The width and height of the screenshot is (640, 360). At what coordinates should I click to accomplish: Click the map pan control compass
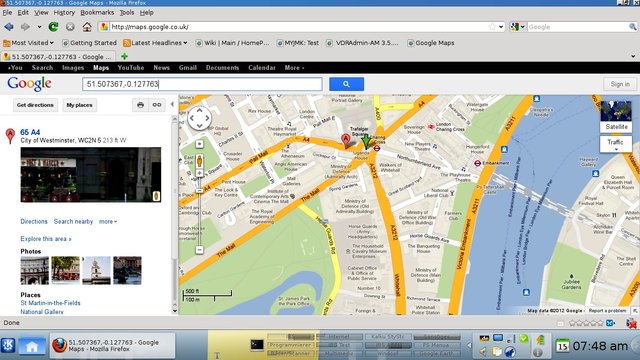(x=199, y=118)
